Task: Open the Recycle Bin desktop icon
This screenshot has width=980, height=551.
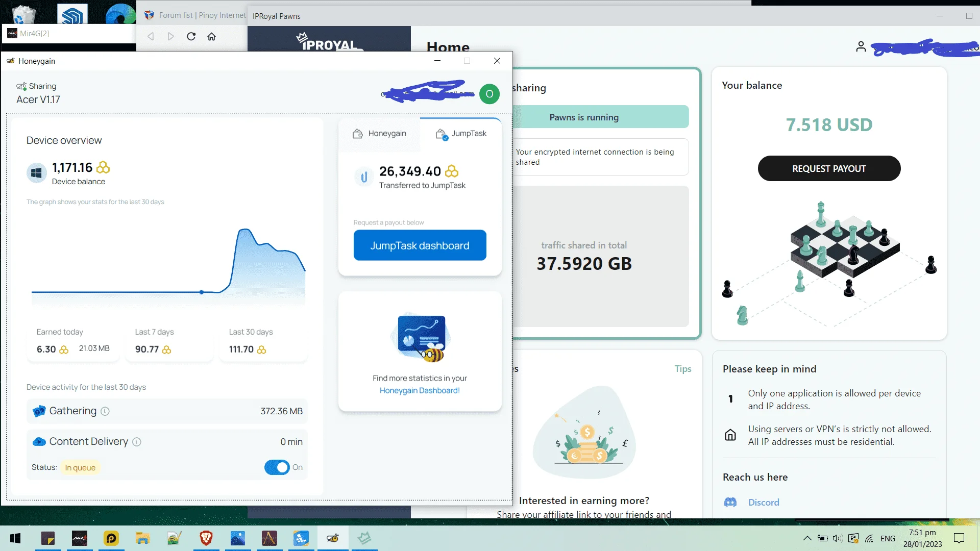Action: 23,14
